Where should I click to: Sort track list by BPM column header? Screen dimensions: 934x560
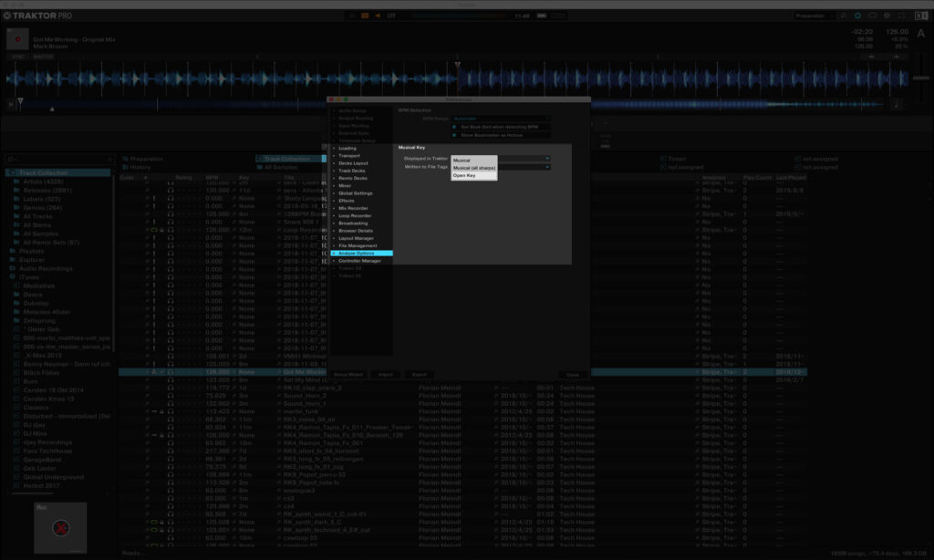coord(212,178)
